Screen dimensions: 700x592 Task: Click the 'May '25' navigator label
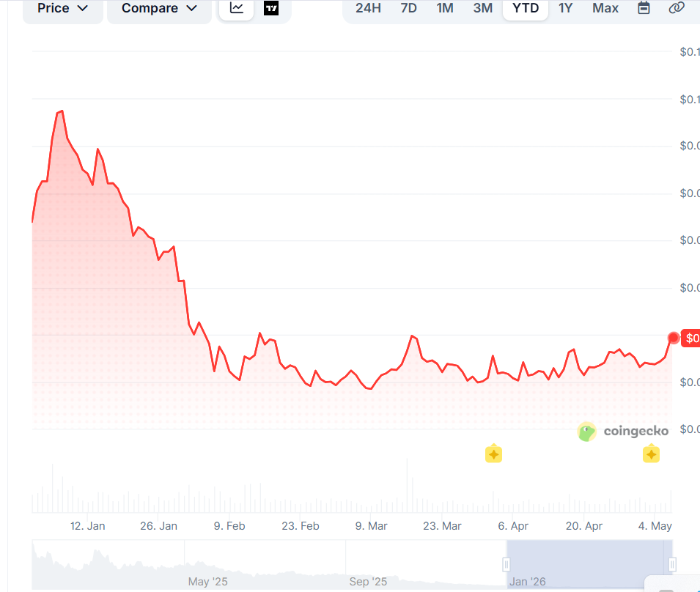[x=207, y=582]
